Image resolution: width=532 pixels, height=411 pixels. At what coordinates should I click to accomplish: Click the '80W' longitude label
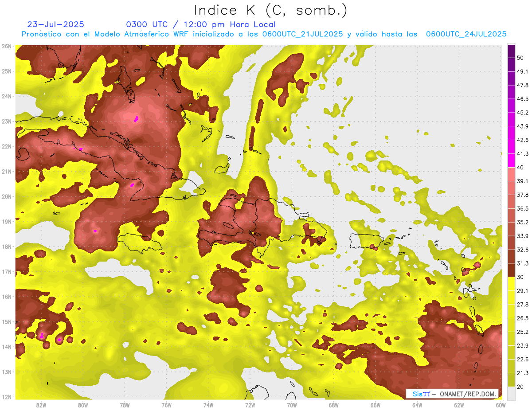click(x=83, y=405)
